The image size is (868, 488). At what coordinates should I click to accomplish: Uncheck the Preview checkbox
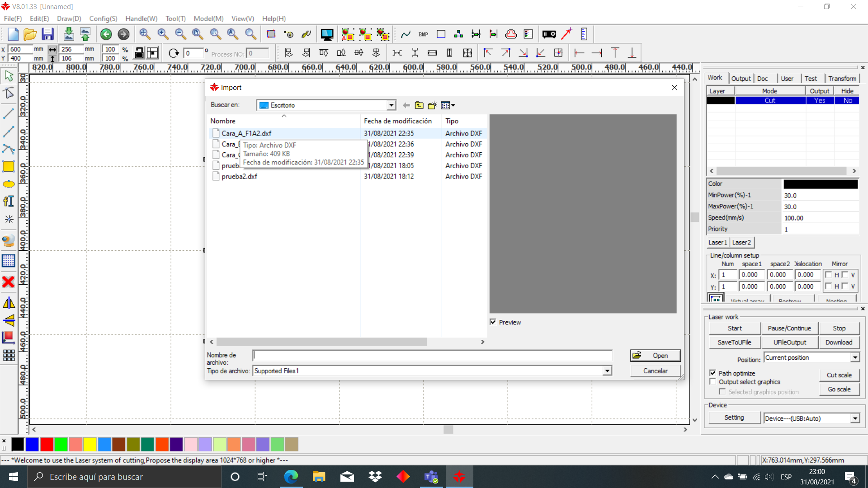(x=493, y=322)
